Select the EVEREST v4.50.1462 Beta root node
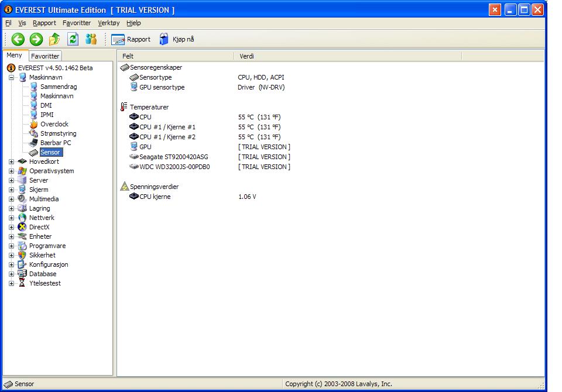This screenshot has height=392, width=562. (55, 68)
